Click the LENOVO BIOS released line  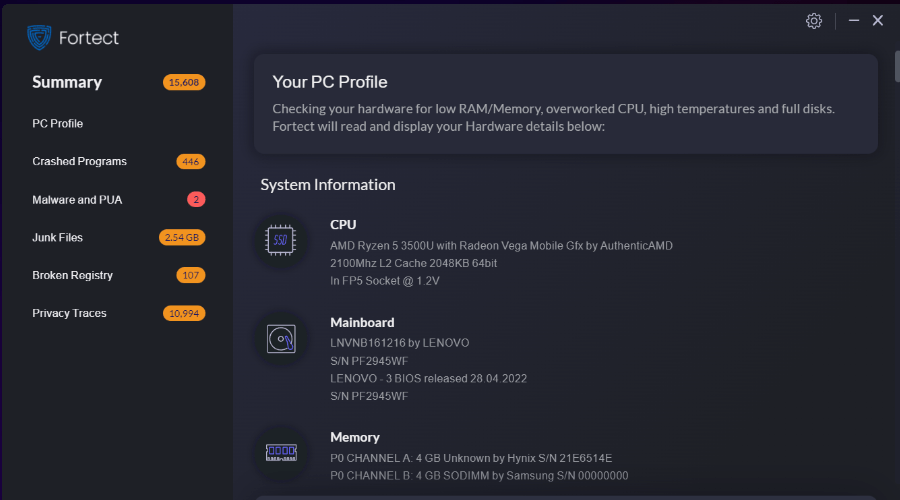428,378
